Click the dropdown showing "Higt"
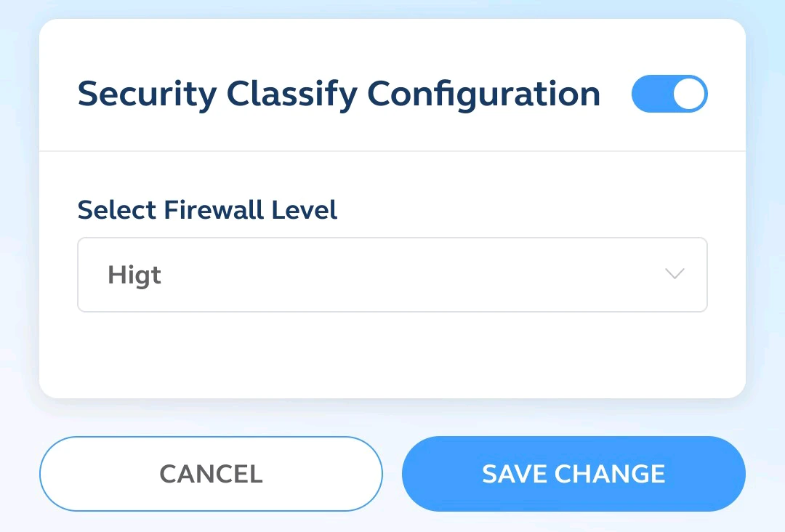The image size is (785, 532). pos(392,275)
